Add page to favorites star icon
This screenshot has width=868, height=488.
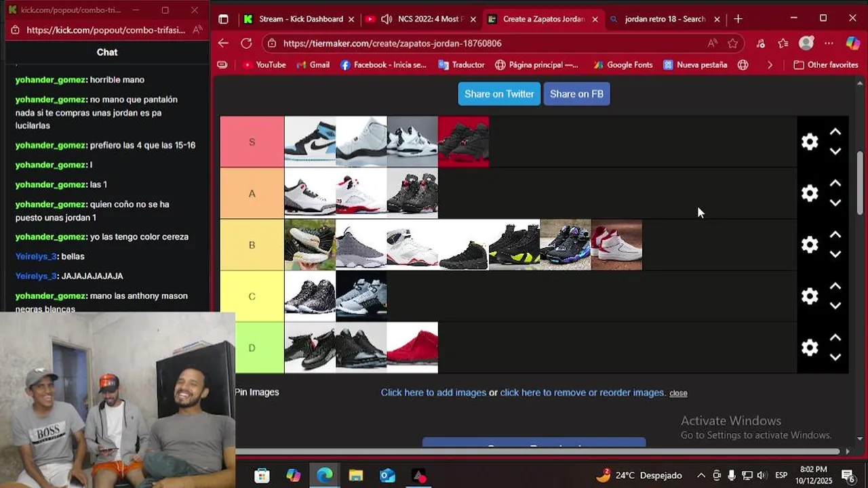pos(732,43)
